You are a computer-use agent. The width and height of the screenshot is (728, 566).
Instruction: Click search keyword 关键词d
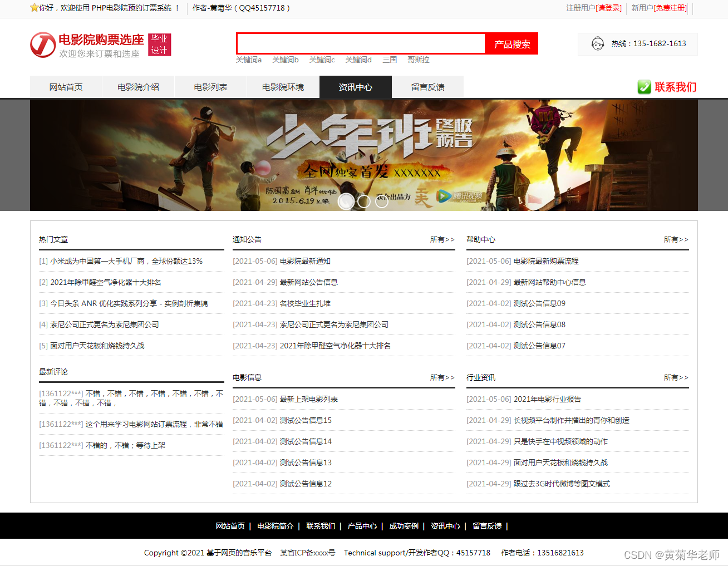(358, 60)
